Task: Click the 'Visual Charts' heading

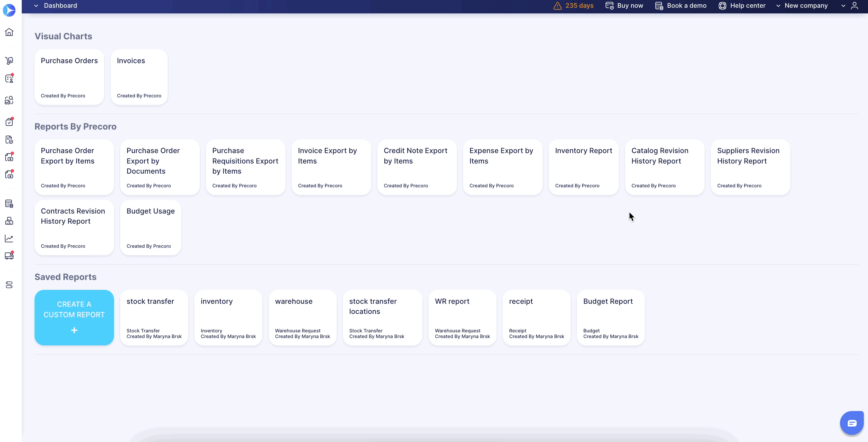Action: [63, 36]
